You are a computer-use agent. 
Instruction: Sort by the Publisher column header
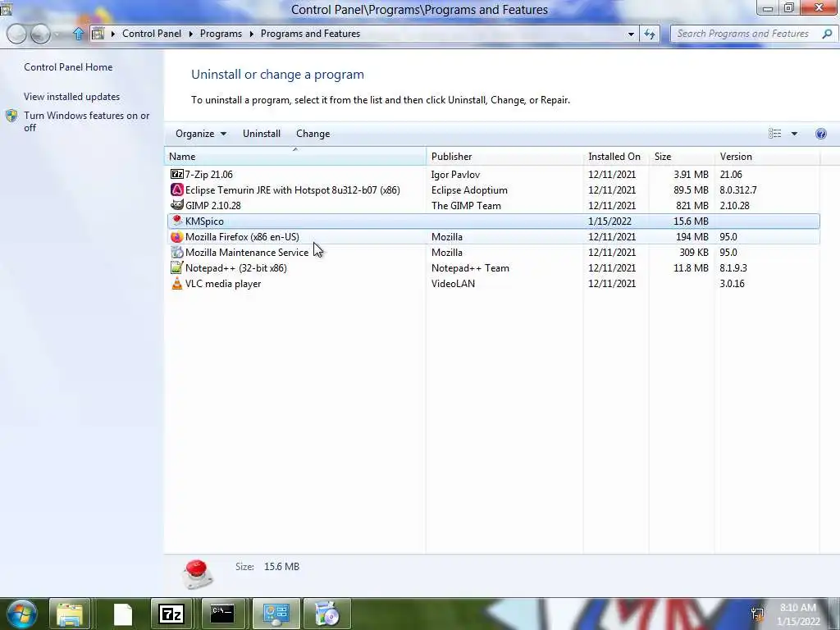pyautogui.click(x=504, y=157)
